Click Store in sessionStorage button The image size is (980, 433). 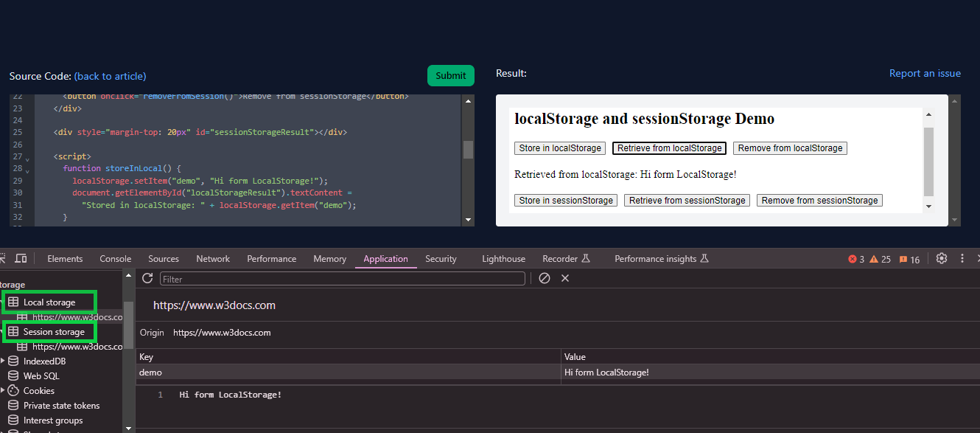(x=566, y=201)
